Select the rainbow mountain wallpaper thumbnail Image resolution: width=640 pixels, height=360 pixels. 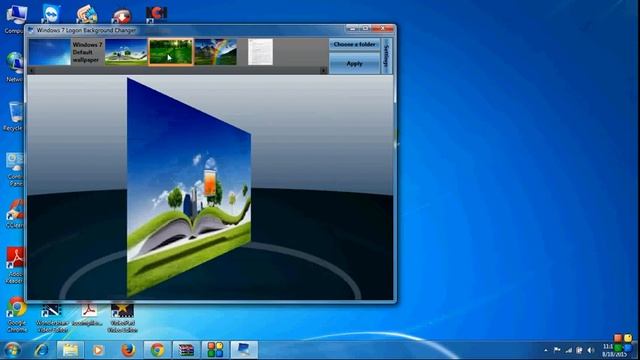point(216,52)
